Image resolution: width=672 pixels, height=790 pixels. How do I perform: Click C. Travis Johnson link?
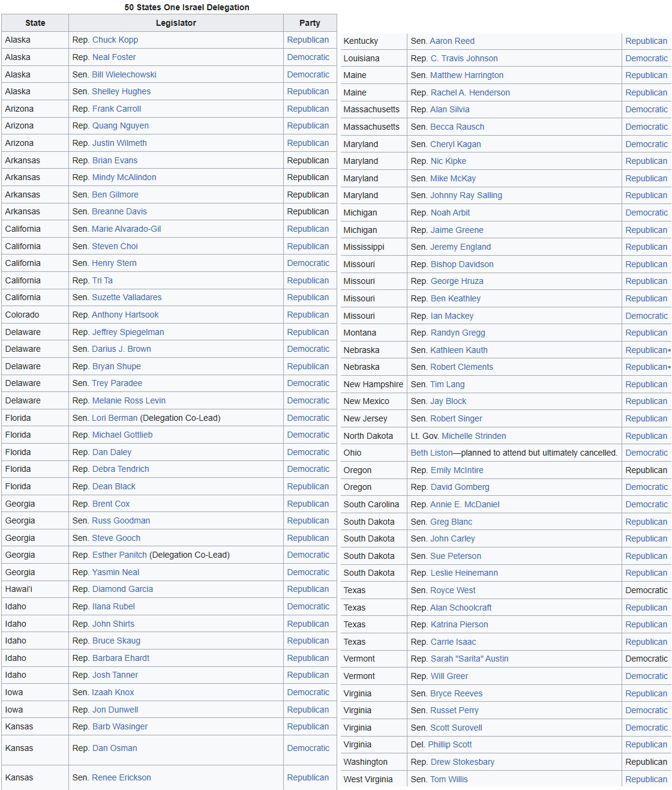[x=464, y=58]
